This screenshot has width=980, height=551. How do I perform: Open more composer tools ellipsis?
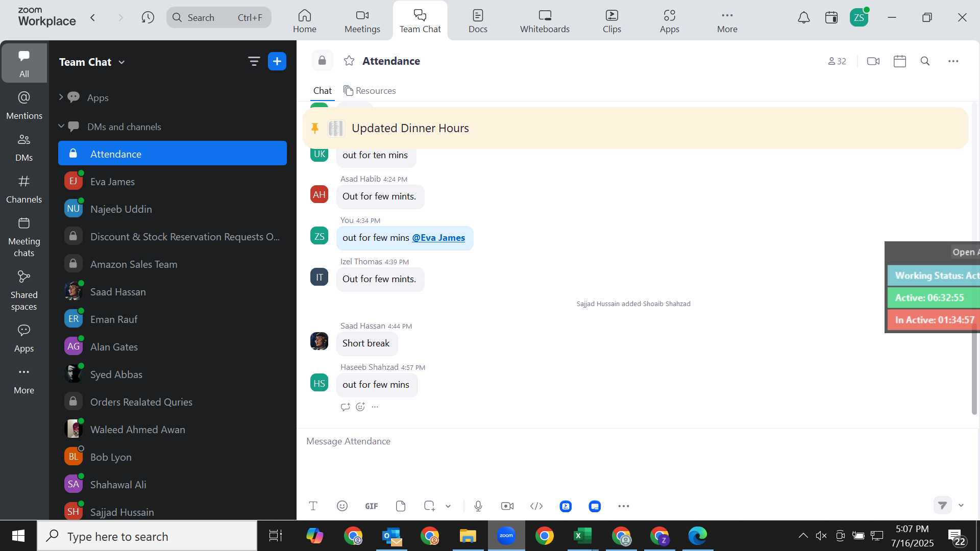624,506
